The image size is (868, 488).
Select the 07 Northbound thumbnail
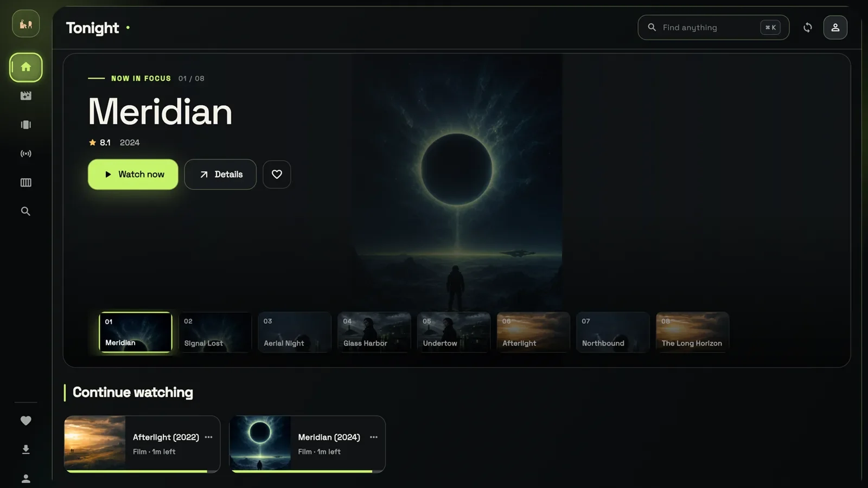pos(613,332)
